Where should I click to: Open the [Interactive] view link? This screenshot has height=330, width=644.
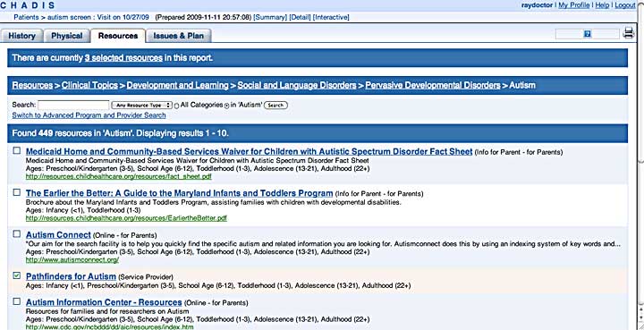(331, 17)
